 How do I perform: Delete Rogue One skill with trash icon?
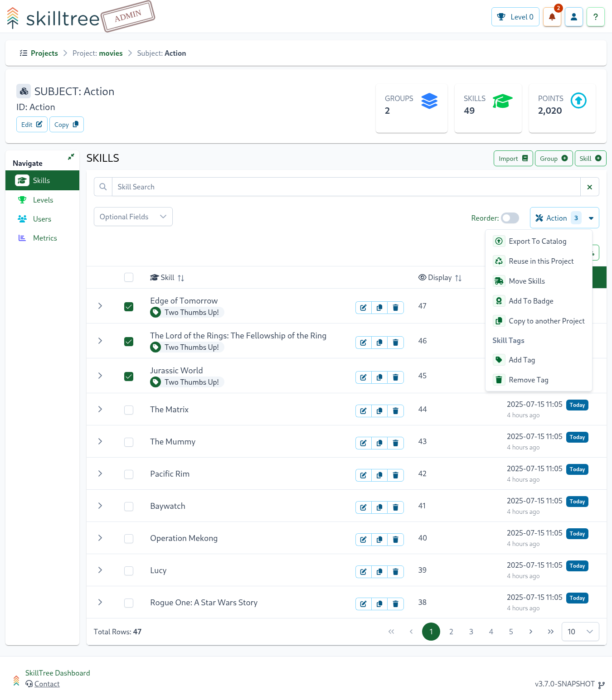coord(395,604)
